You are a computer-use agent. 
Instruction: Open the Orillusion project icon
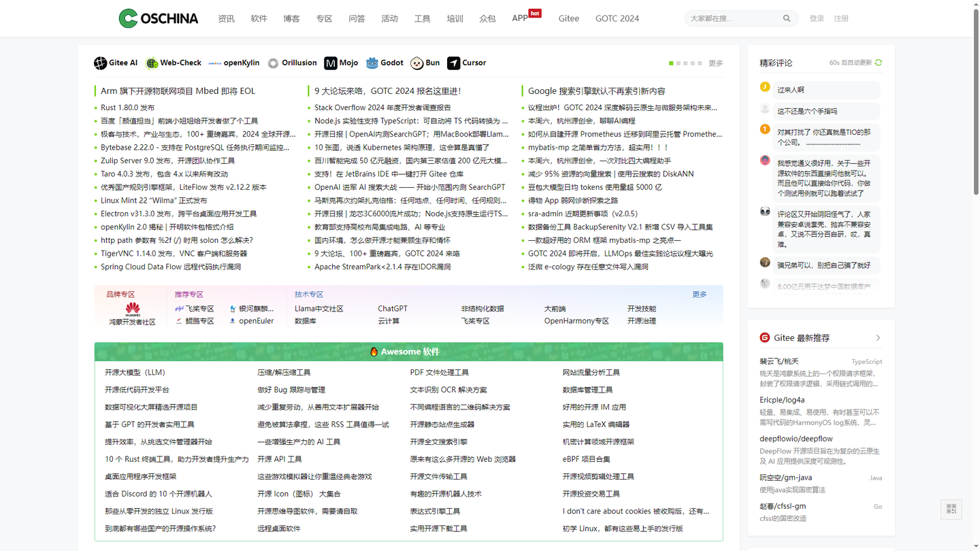coord(273,63)
